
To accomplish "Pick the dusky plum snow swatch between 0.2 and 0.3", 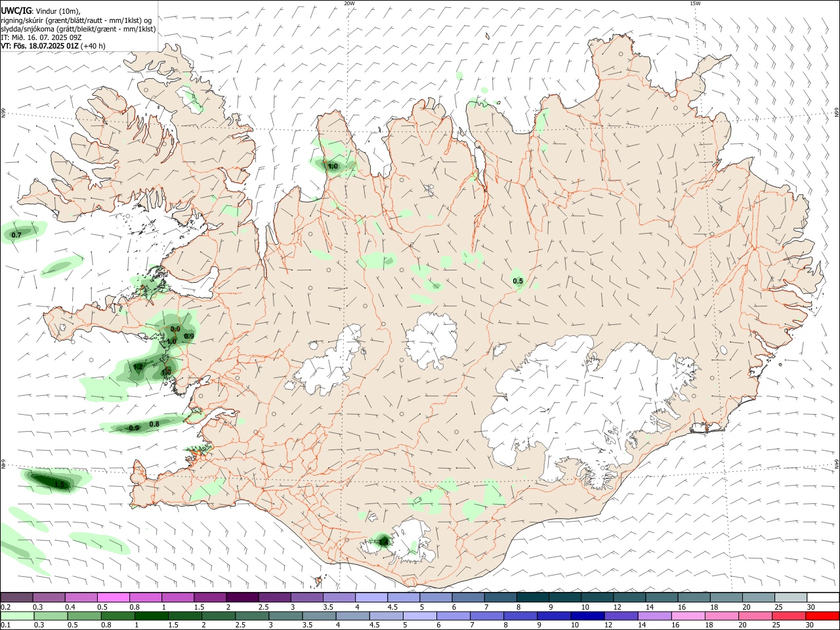I will coord(17,597).
